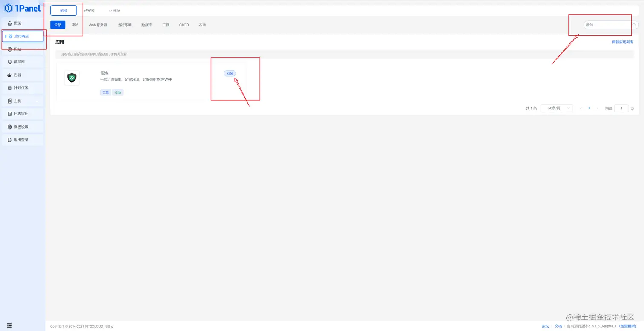Select the blue 全部 category filter
Screen dimensions: 644x331
pos(58,25)
